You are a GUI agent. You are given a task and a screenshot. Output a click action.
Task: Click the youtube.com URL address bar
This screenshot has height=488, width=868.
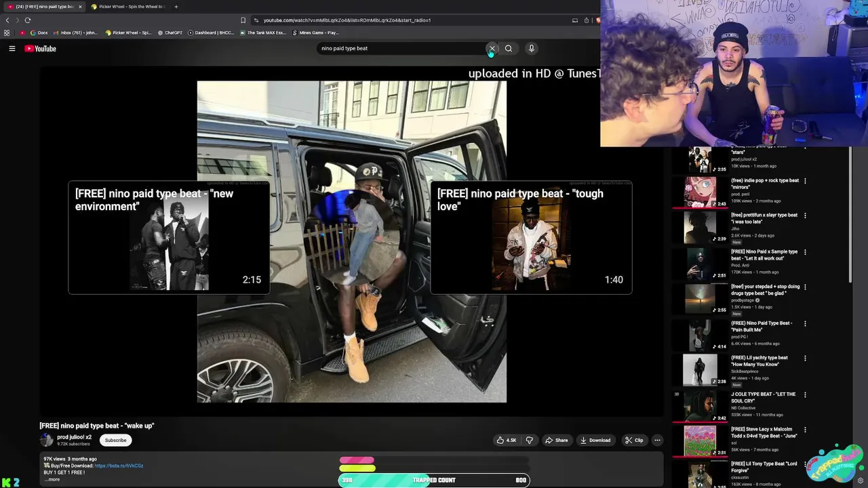(407, 20)
